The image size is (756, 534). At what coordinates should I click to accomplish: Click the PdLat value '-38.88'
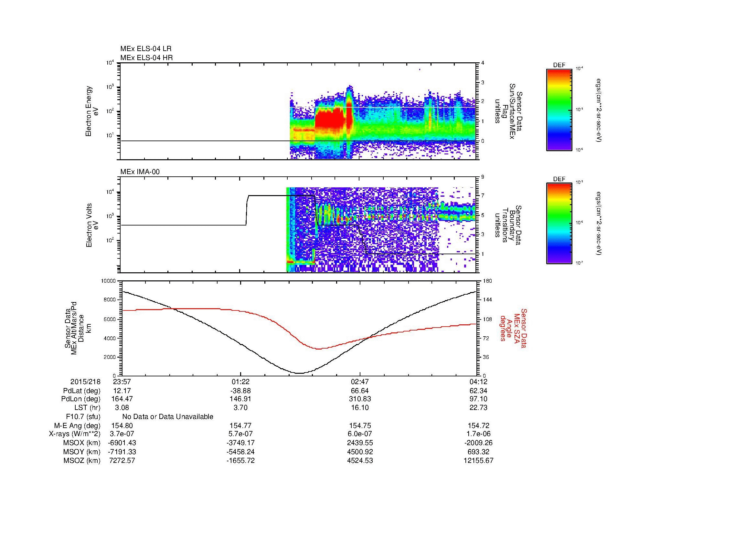coord(241,391)
